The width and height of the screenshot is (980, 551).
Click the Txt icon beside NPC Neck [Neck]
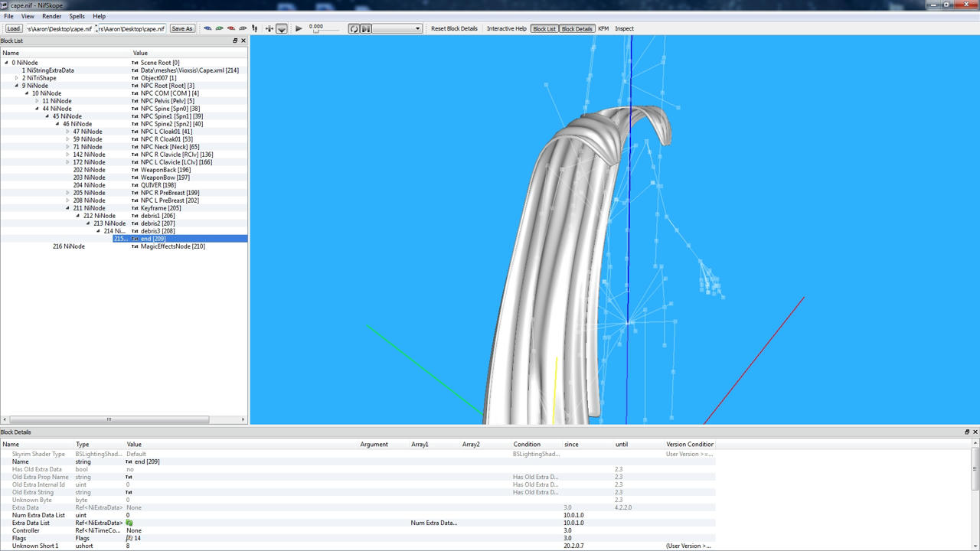pos(135,147)
